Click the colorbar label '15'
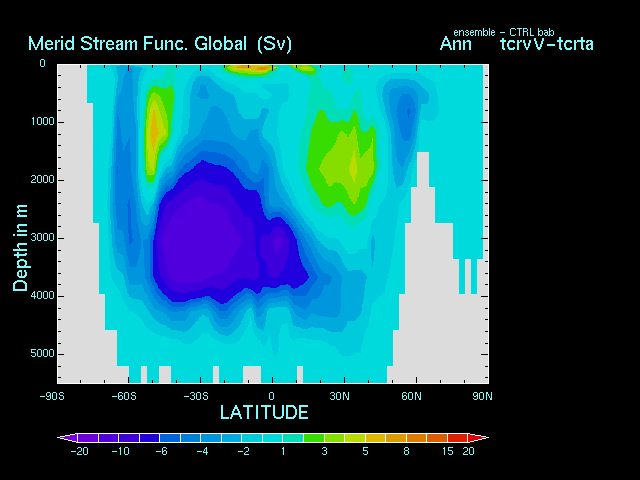Screen dimensions: 640x480 click(x=447, y=451)
